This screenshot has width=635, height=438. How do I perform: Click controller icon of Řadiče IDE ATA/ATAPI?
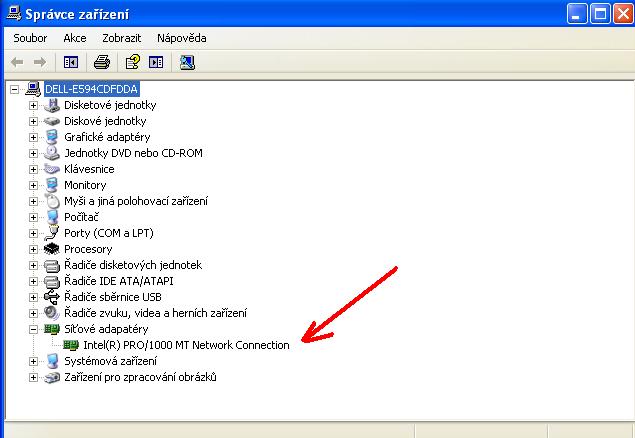[x=52, y=281]
